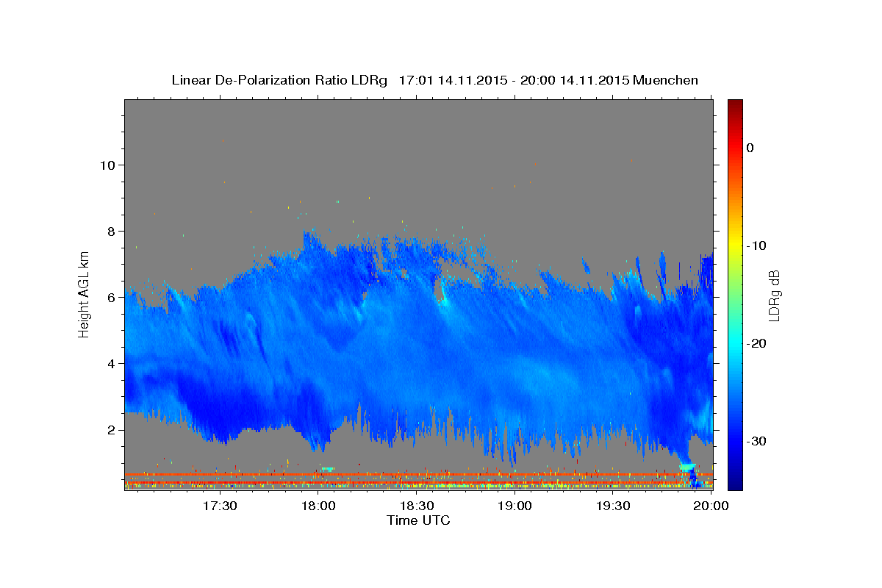Click the 20:00 time tick label

(x=710, y=506)
